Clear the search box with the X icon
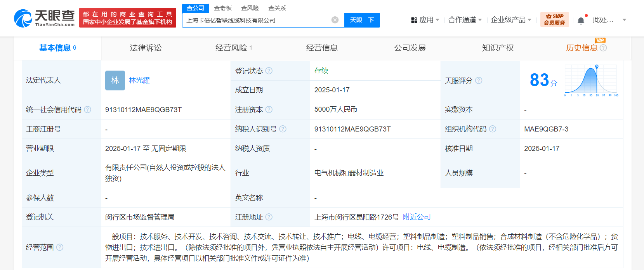This screenshot has height=270, width=644. click(335, 20)
